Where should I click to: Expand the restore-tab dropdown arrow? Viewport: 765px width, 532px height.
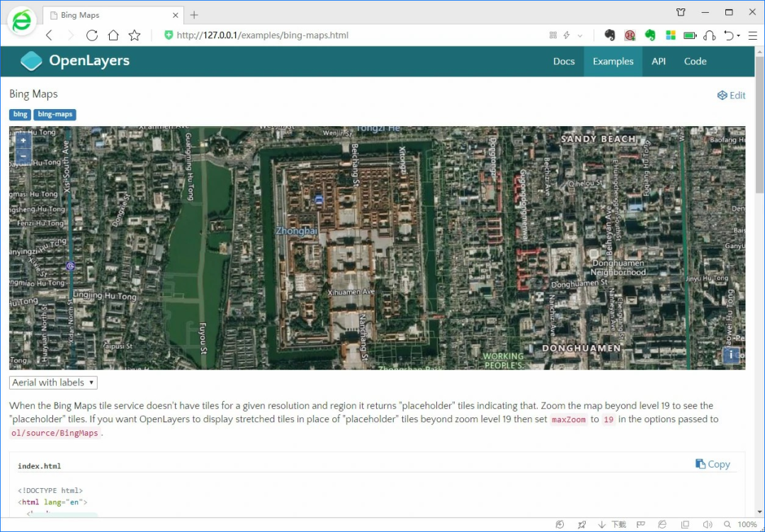coord(739,37)
